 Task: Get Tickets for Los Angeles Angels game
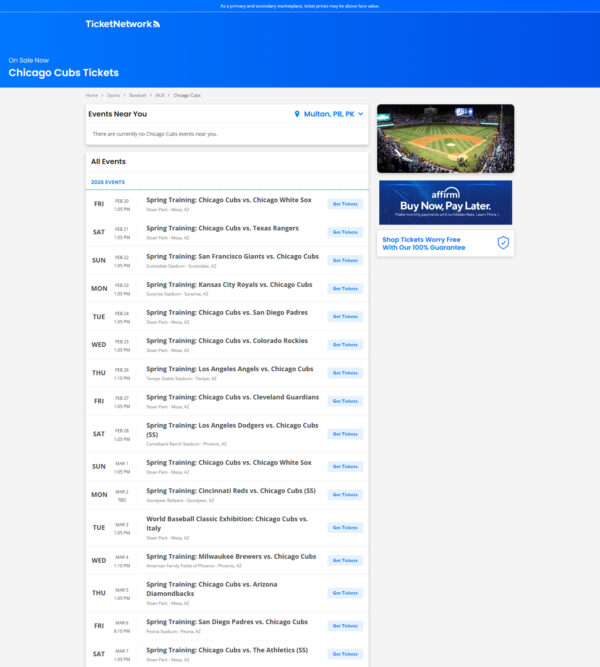click(345, 373)
